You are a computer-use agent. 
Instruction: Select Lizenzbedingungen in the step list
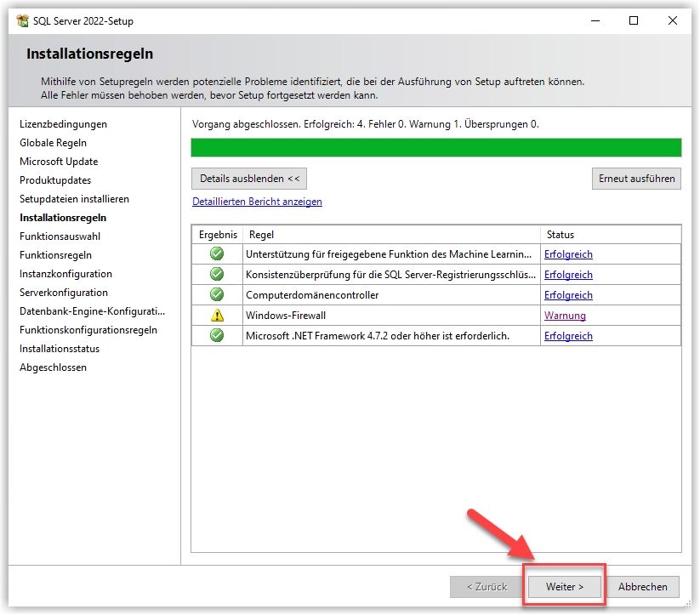click(64, 124)
